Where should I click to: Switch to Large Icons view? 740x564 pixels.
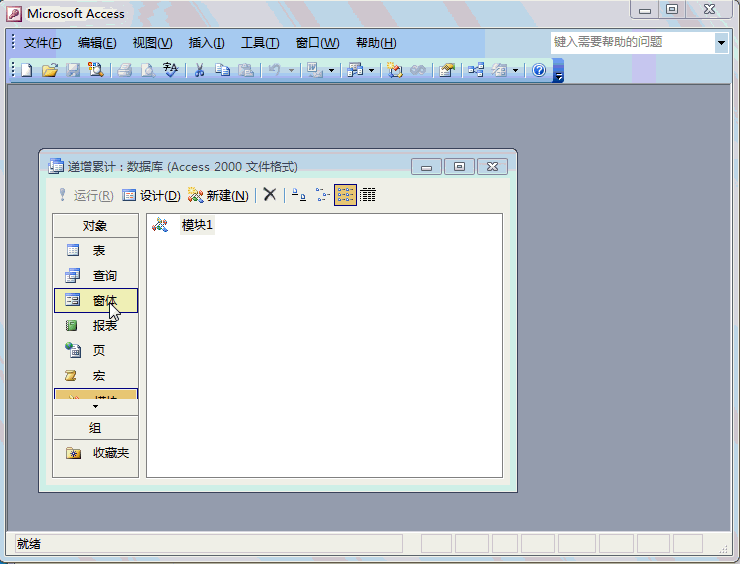pyautogui.click(x=299, y=194)
